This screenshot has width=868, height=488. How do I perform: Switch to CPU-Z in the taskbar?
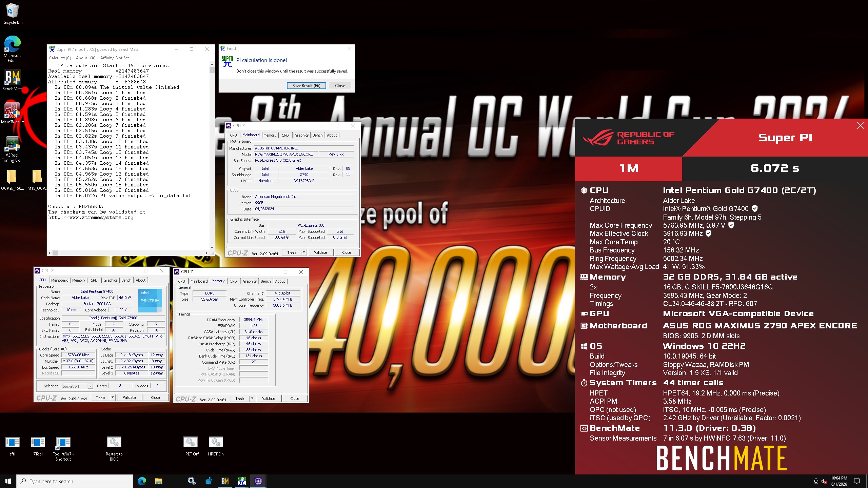pos(258,481)
